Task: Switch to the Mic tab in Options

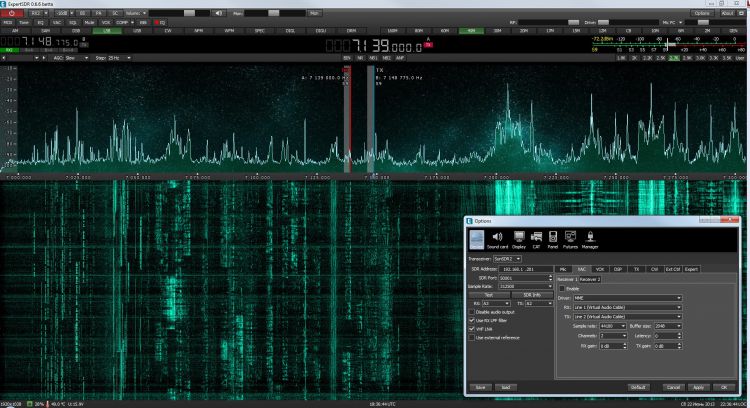Action: click(563, 269)
